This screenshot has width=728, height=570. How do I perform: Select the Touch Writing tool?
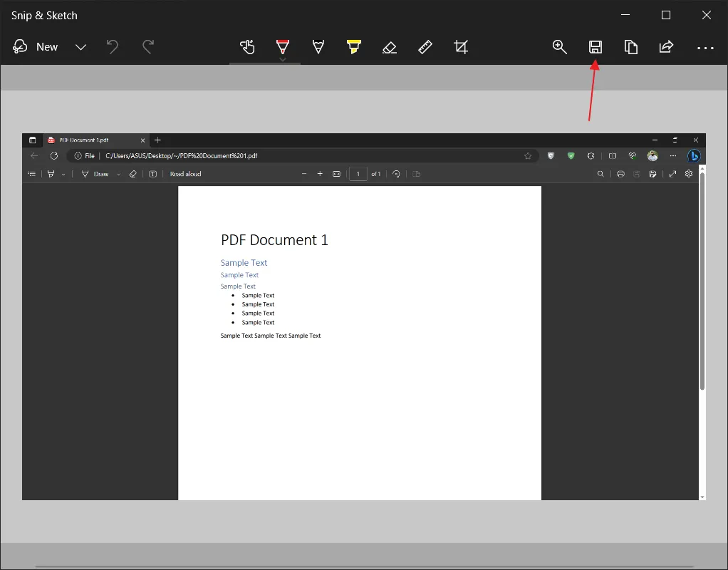click(247, 47)
